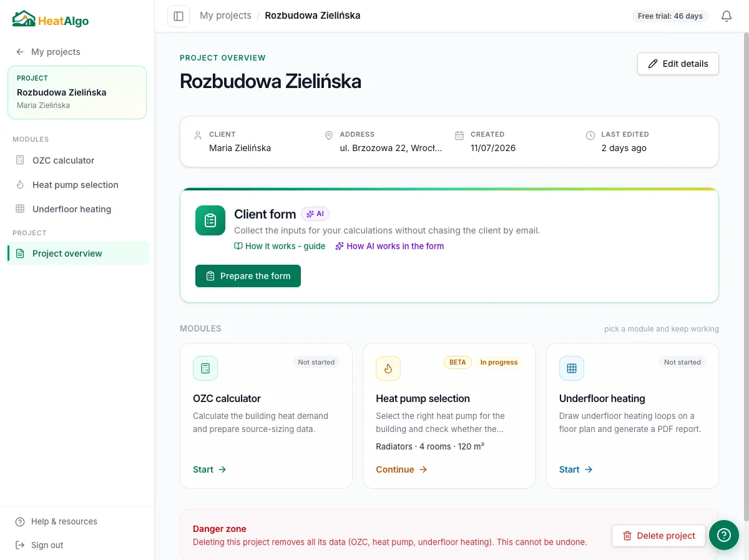Viewport: 749px width, 560px height.
Task: Open How AI works in the form link
Action: [389, 246]
